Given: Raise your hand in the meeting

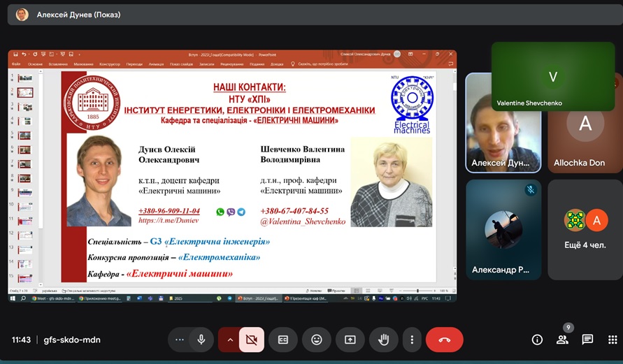Looking at the screenshot, I should [383, 340].
